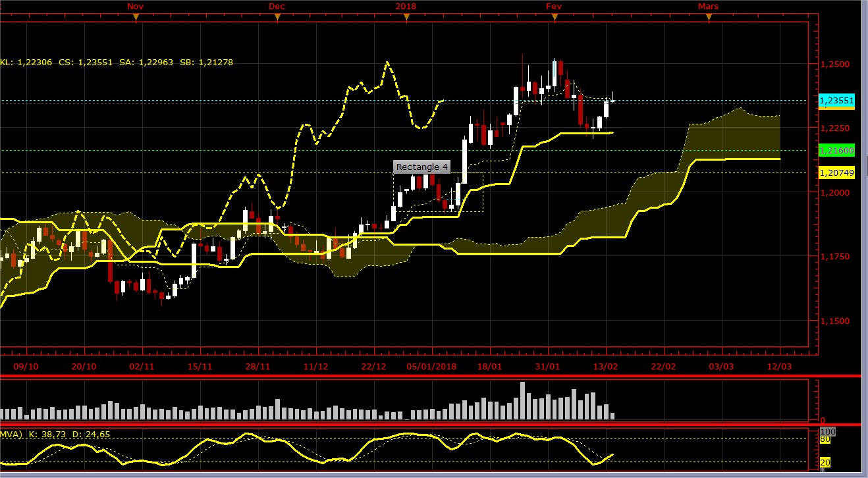The width and height of the screenshot is (868, 478).
Task: Click the 12/03 date axis label
Action: pos(779,366)
